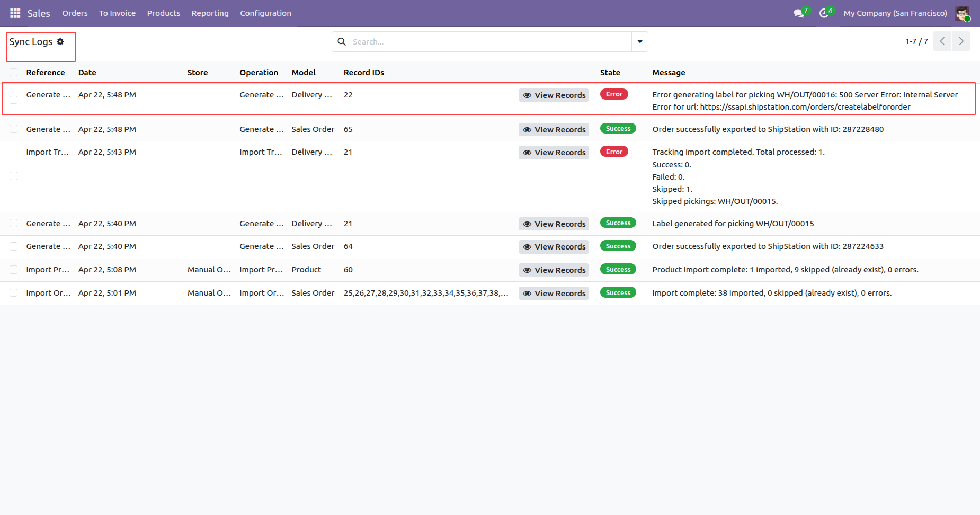Open the Configuration menu
980x515 pixels.
click(266, 13)
